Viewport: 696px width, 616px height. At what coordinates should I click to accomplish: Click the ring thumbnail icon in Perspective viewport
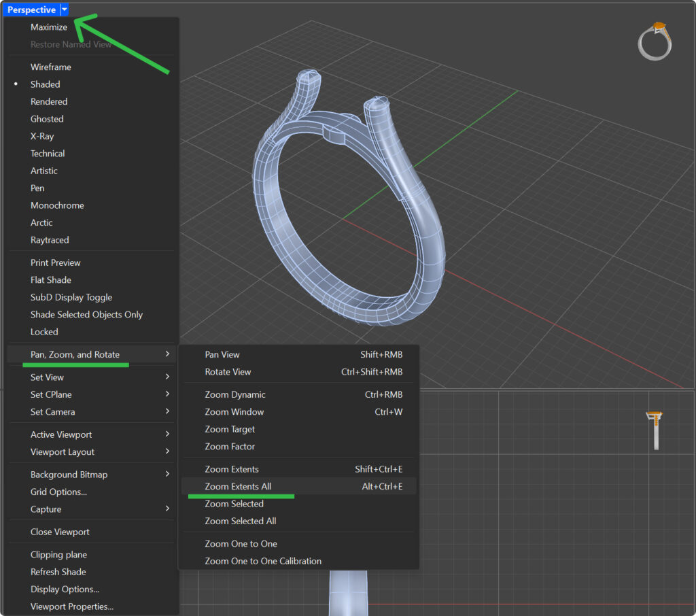point(655,41)
